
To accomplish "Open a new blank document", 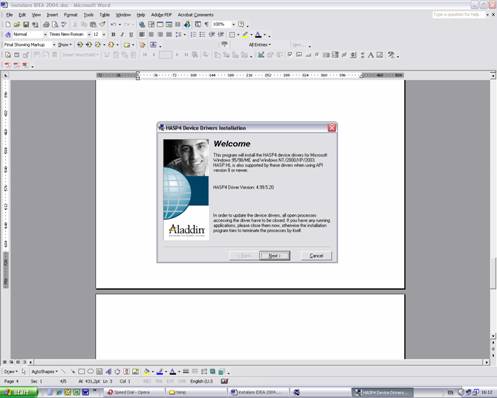I will tap(8, 24).
